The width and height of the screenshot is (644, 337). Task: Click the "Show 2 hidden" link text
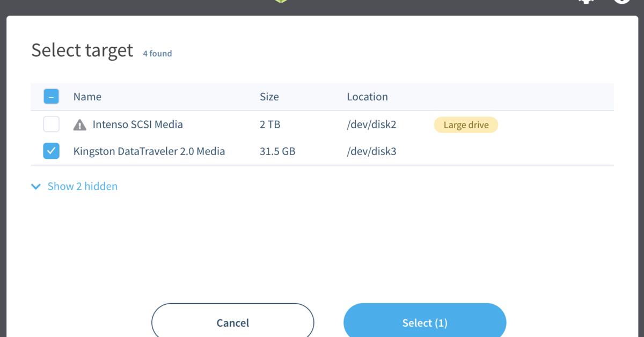tap(83, 187)
